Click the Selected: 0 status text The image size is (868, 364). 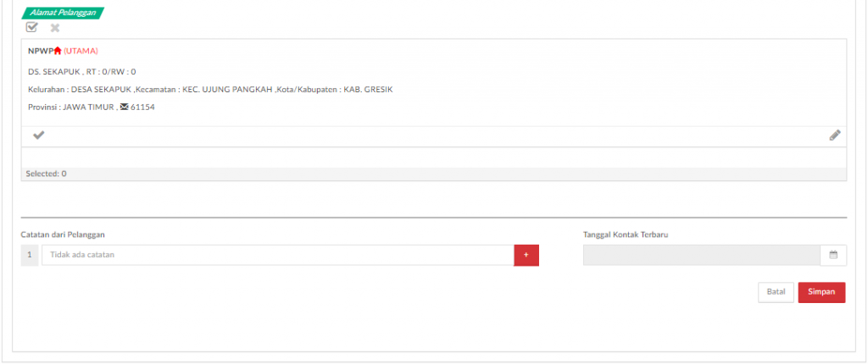point(46,174)
